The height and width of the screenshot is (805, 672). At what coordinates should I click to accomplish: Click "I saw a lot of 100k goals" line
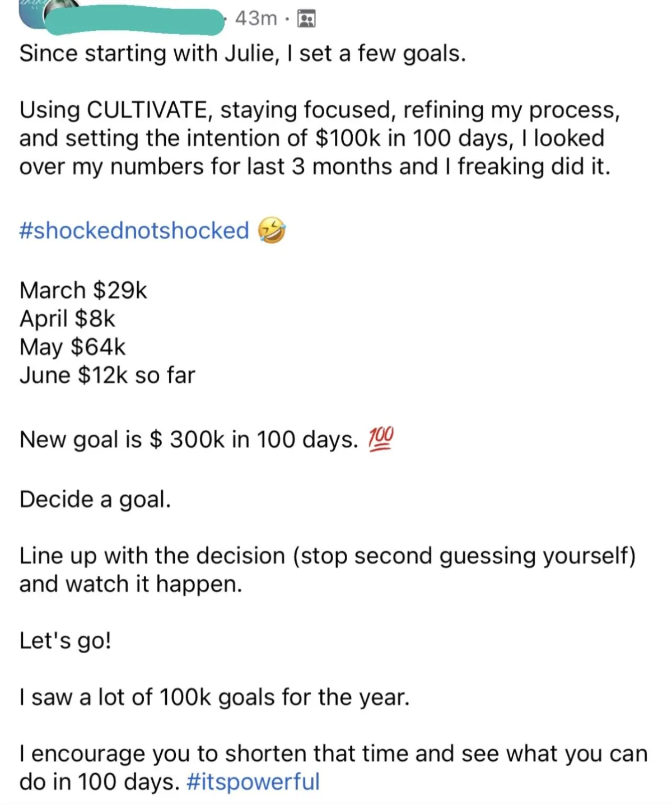click(214, 697)
